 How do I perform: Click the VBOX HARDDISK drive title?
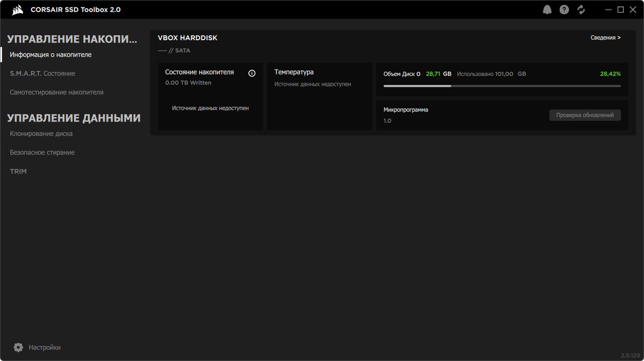click(x=187, y=37)
